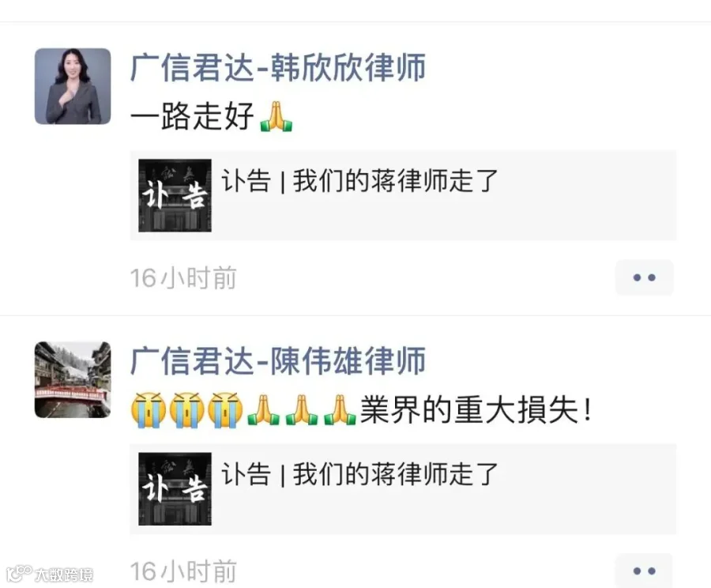The image size is (711, 588).
Task: Open the profile link 广信君达-韩欣欣律师
Action: (278, 68)
